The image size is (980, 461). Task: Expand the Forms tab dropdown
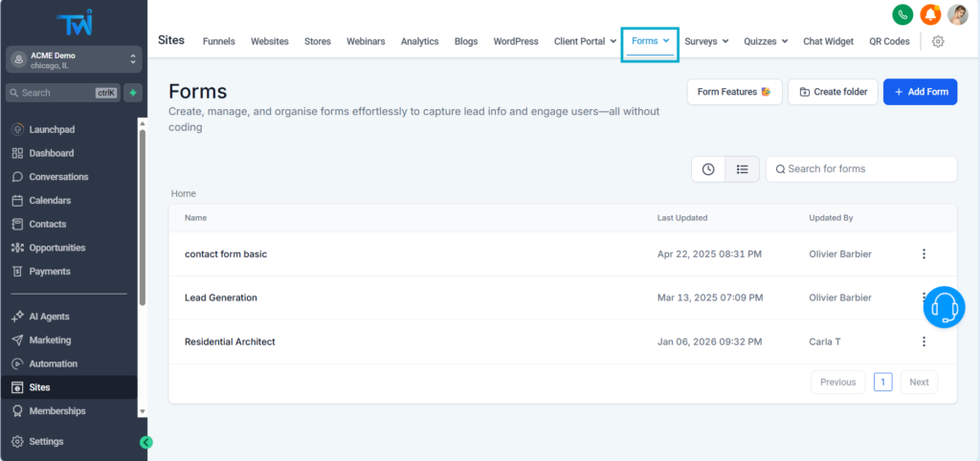coord(651,41)
